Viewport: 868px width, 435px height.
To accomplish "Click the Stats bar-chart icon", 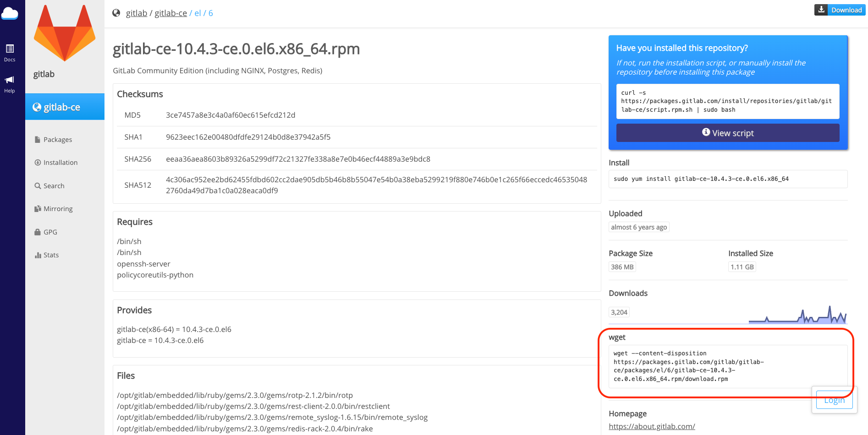I will coord(38,255).
